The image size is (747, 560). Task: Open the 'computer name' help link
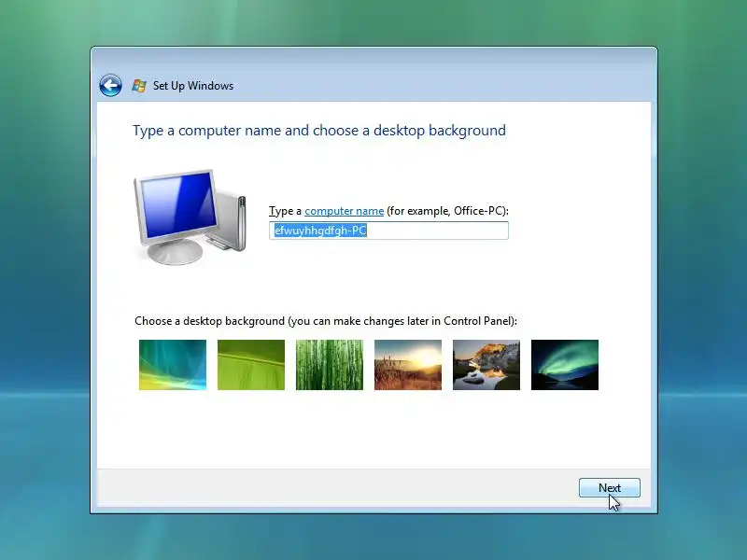pyautogui.click(x=344, y=211)
